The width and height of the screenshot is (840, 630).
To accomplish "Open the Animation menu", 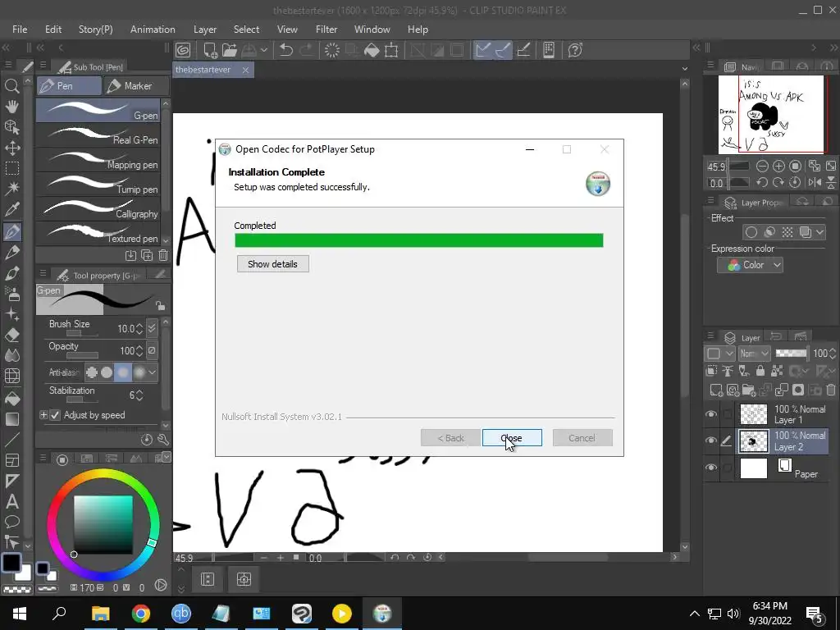I will point(153,30).
